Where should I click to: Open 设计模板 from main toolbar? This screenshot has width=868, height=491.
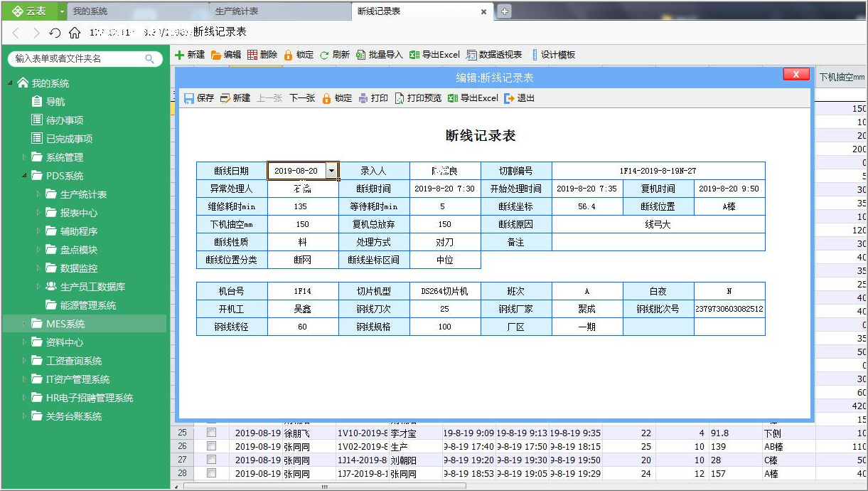pos(553,55)
